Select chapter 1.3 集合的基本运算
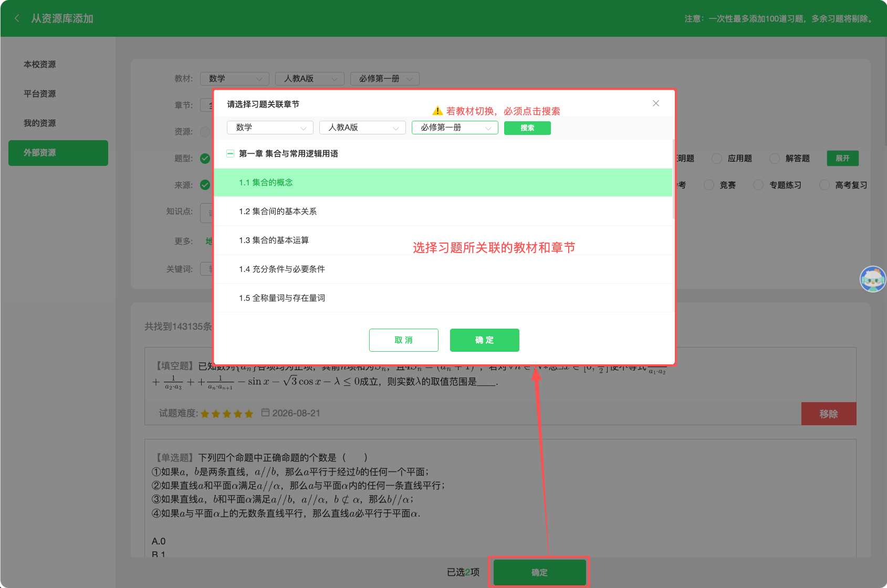The height and width of the screenshot is (588, 887). tap(443, 240)
